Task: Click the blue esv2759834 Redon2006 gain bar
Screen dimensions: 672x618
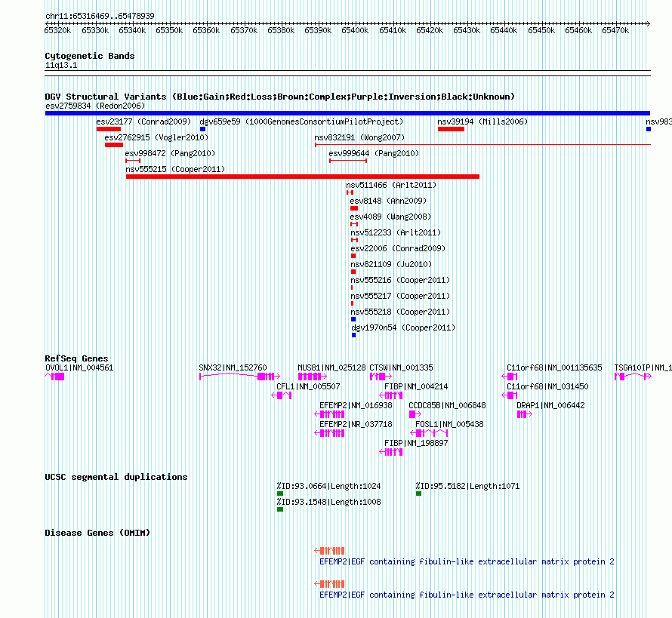Action: click(x=347, y=113)
